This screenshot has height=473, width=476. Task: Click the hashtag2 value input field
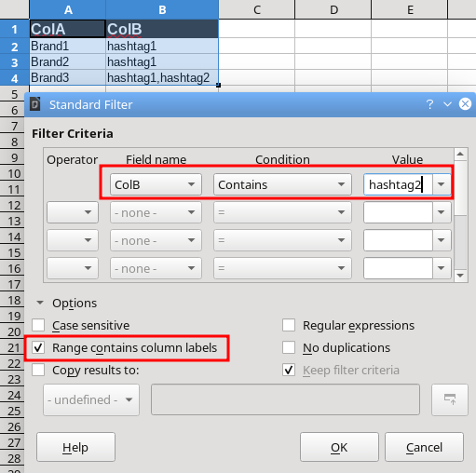pyautogui.click(x=398, y=184)
